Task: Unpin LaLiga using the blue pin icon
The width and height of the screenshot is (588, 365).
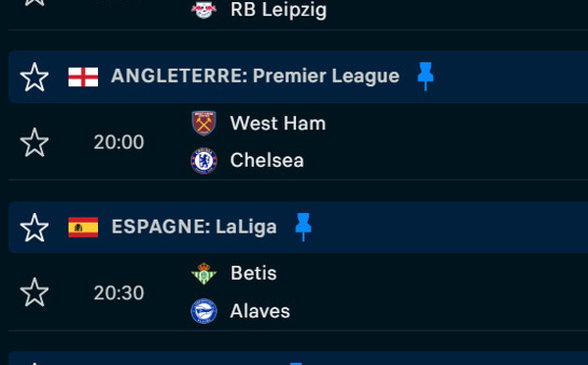Action: click(x=303, y=227)
